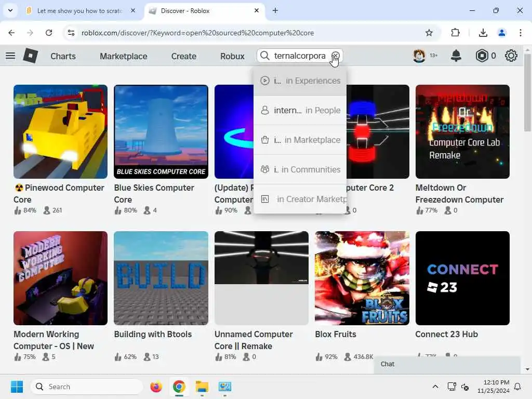Open the Robux navigation item
Image resolution: width=532 pixels, height=399 pixels.
(x=232, y=56)
